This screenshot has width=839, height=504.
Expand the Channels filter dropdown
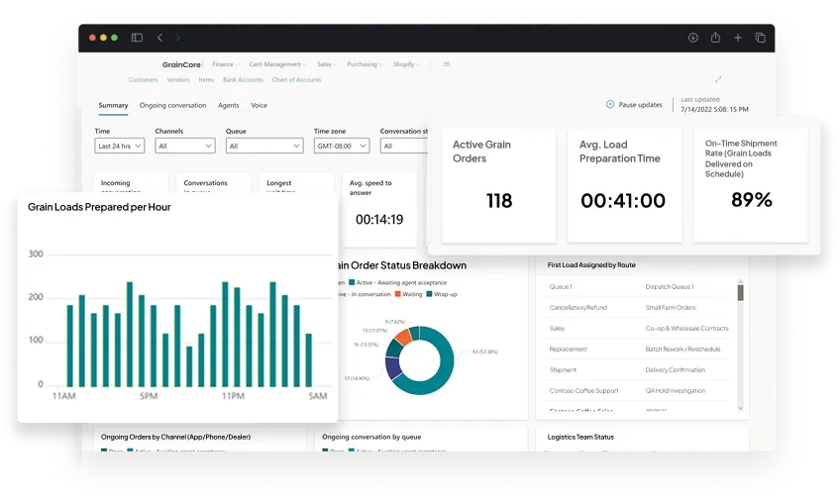coord(184,146)
